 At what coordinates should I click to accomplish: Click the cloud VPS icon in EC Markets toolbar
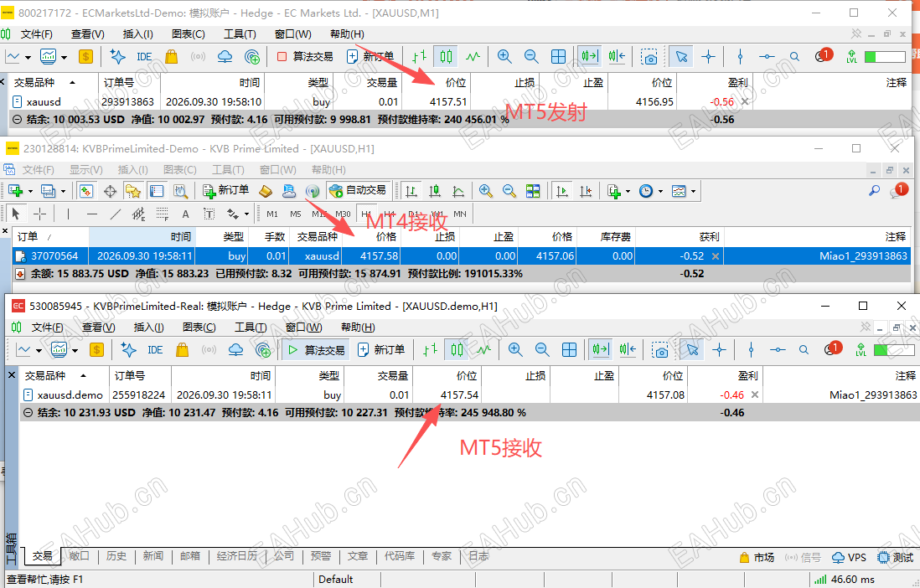pyautogui.click(x=225, y=57)
